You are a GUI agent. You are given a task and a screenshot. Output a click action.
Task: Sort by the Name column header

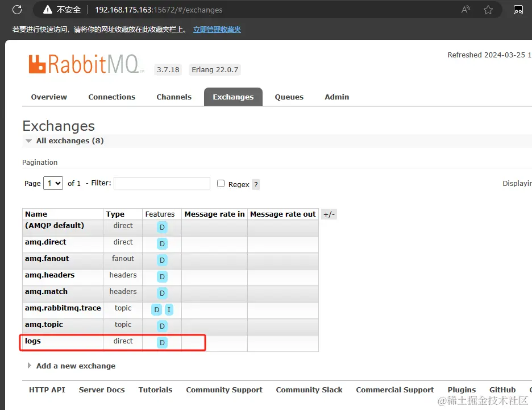point(36,214)
